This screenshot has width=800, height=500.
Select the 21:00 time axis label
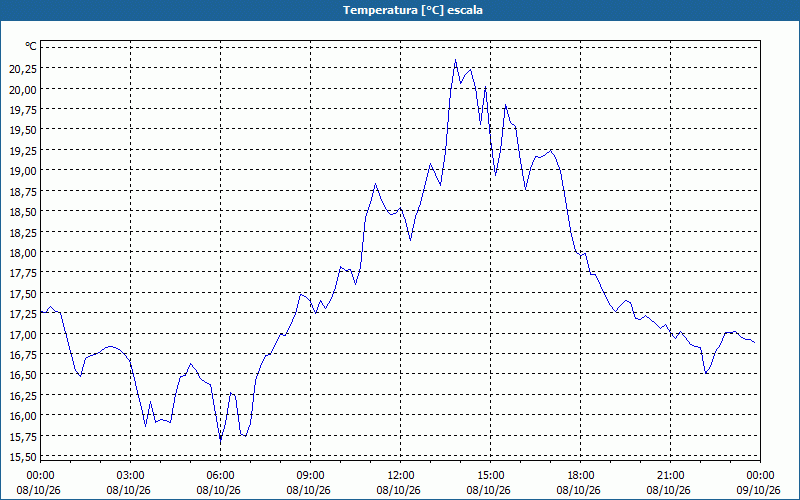click(670, 476)
